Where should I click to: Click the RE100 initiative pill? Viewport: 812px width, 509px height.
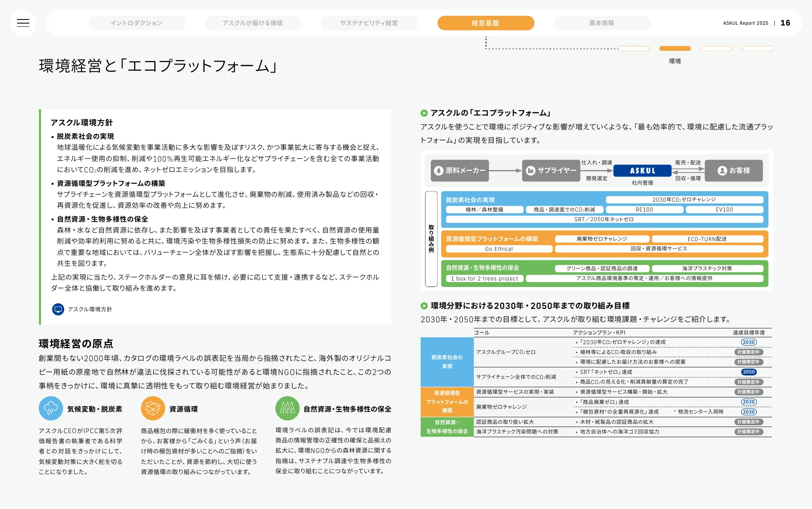coord(644,209)
